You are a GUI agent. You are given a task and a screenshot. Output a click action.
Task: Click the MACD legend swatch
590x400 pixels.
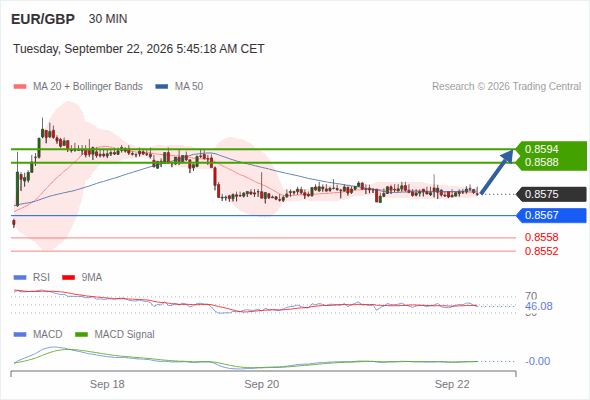(x=20, y=335)
